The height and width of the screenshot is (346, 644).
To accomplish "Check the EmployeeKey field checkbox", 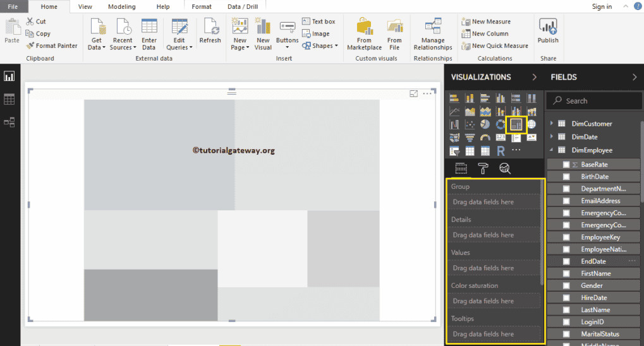I will [566, 237].
